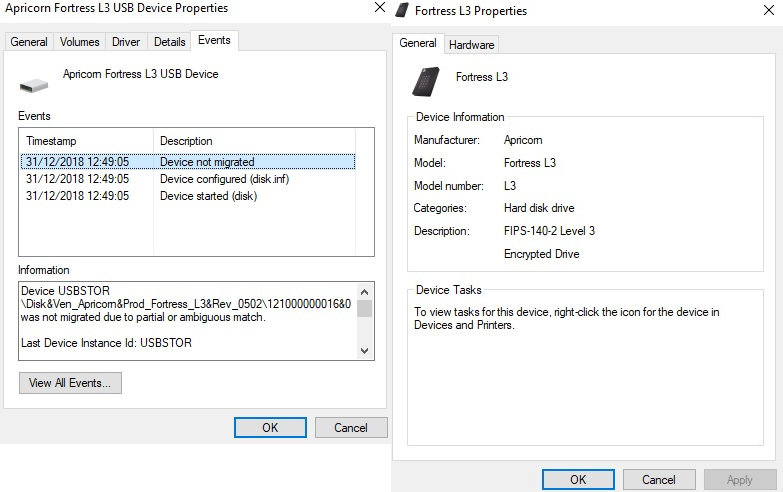783x492 pixels.
Task: Click OK in Fortress L3 Properties window
Action: coord(578,480)
